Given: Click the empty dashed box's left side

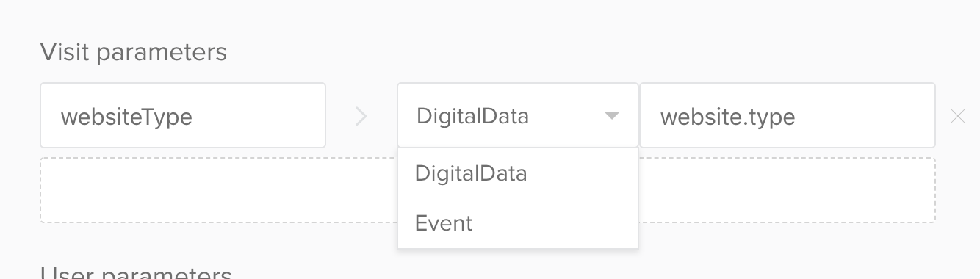Looking at the screenshot, I should [218, 190].
